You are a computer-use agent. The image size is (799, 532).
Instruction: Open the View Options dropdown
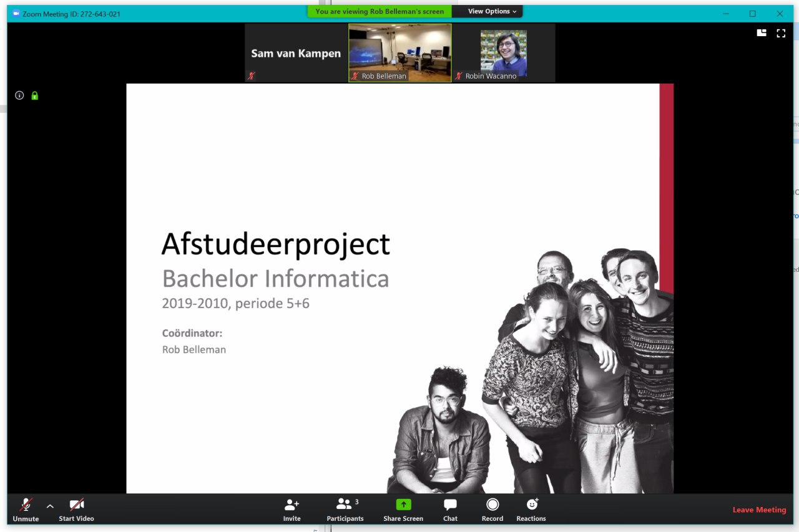(492, 11)
